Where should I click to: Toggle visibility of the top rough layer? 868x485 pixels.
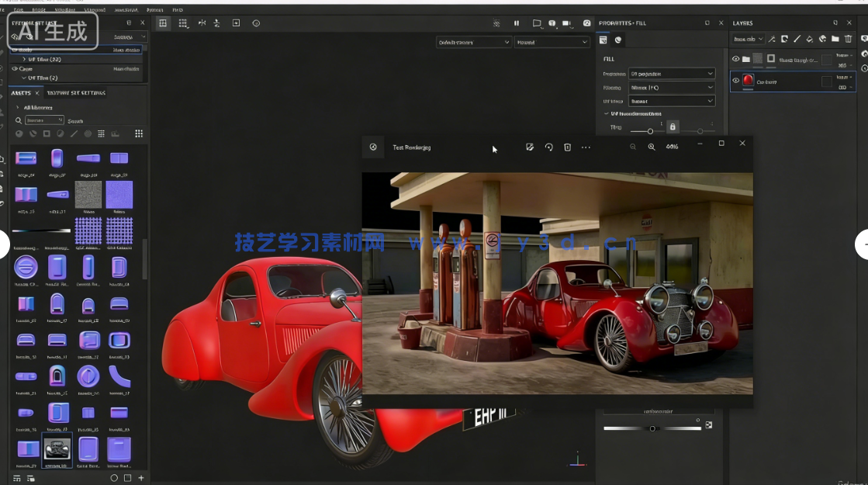coord(735,58)
